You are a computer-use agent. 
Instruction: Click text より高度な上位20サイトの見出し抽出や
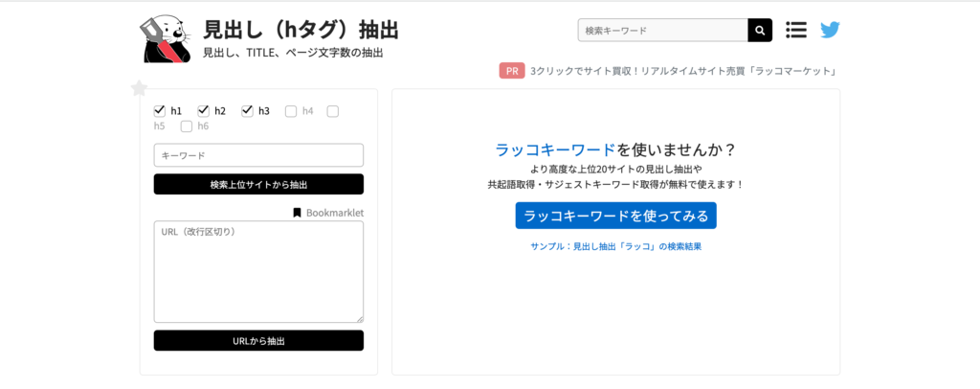[x=616, y=170]
